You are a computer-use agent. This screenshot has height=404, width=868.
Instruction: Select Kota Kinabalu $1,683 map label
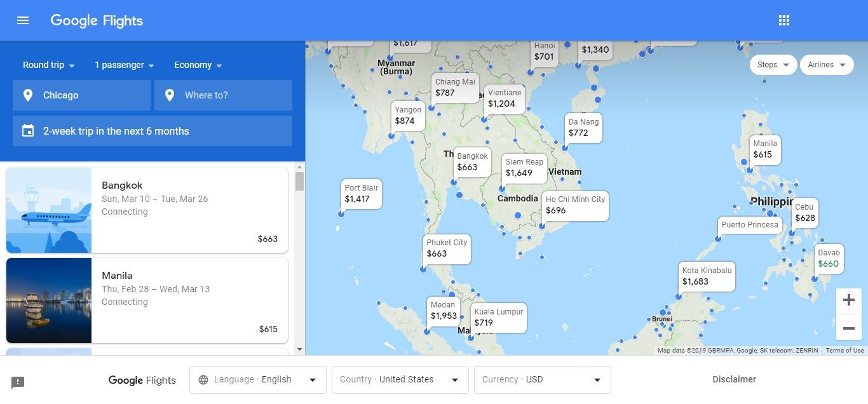pos(707,276)
